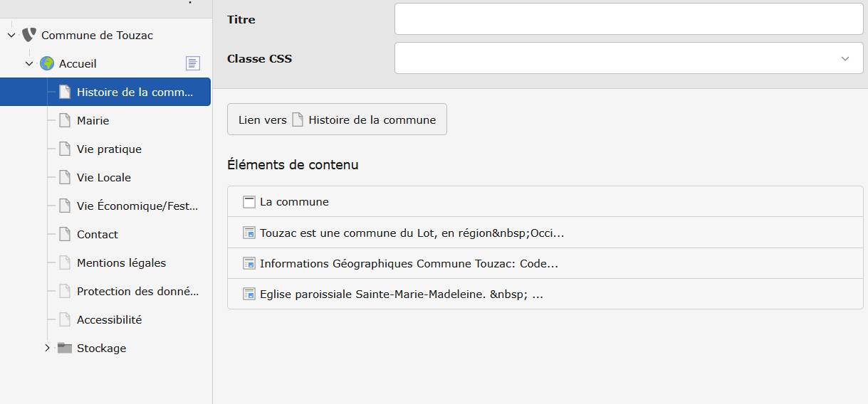Image resolution: width=868 pixels, height=404 pixels.
Task: Open the Classe CSS dropdown
Action: (x=628, y=58)
